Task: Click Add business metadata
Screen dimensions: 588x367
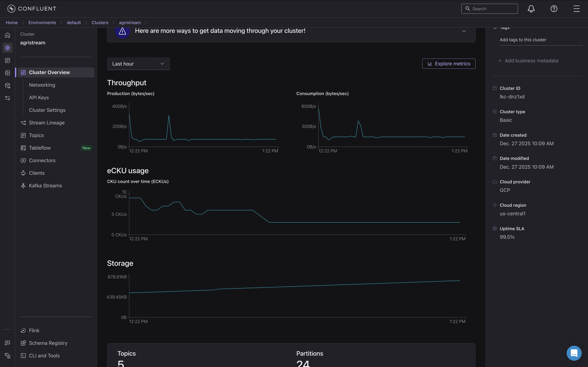Action: click(x=531, y=61)
